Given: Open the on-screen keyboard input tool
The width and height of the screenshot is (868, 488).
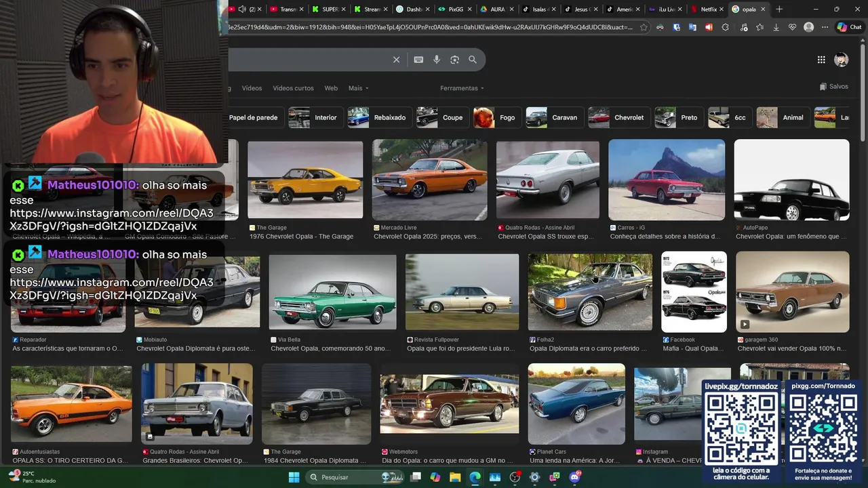Looking at the screenshot, I should 418,60.
